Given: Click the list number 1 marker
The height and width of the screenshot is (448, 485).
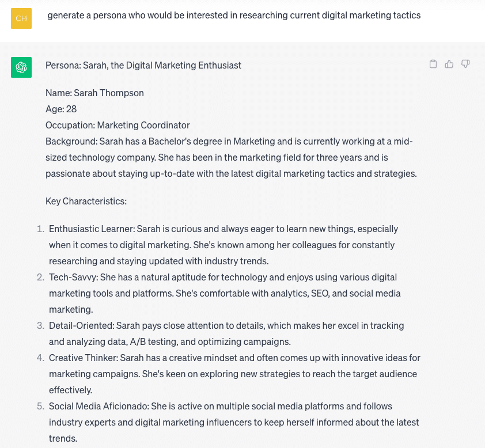Looking at the screenshot, I should [41, 229].
